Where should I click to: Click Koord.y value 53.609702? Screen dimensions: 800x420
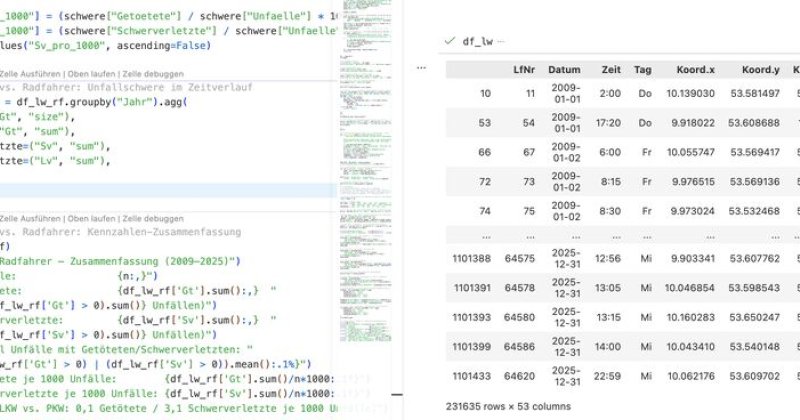(755, 376)
